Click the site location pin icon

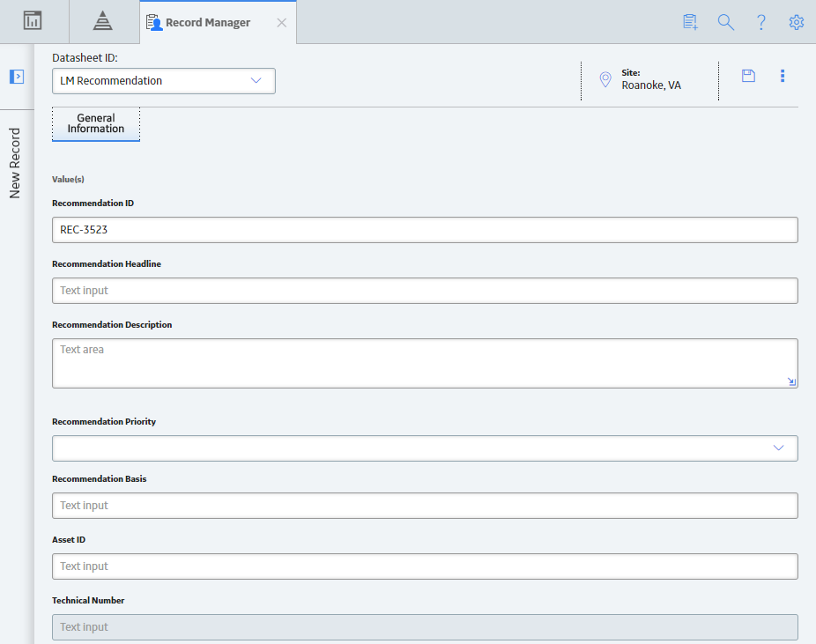tap(605, 79)
